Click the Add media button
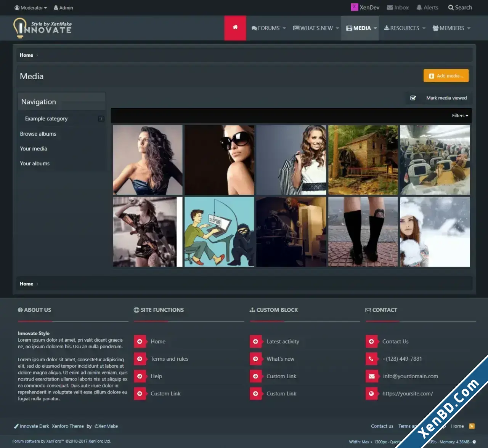The width and height of the screenshot is (488, 448). [446, 76]
